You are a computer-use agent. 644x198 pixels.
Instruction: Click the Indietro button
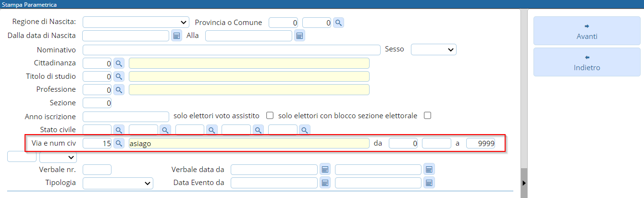587,62
